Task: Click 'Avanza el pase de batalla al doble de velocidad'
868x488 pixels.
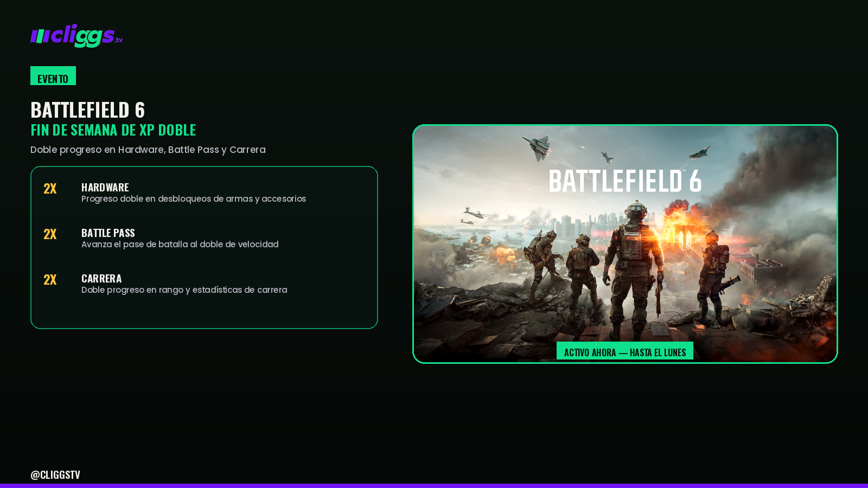Action: point(180,245)
